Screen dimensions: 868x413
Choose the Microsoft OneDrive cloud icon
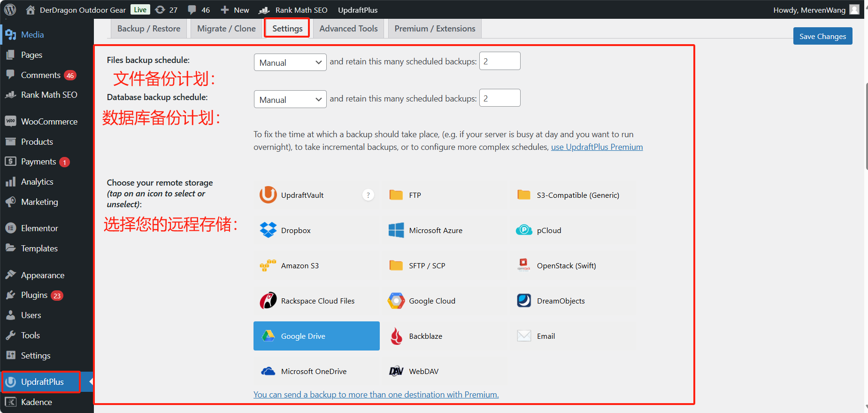tap(268, 371)
